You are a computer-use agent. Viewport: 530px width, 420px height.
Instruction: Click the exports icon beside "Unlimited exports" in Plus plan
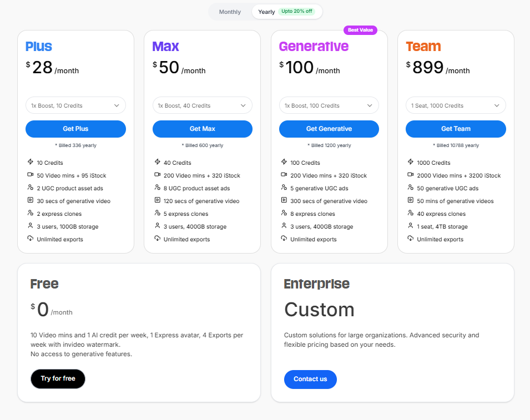(31, 239)
